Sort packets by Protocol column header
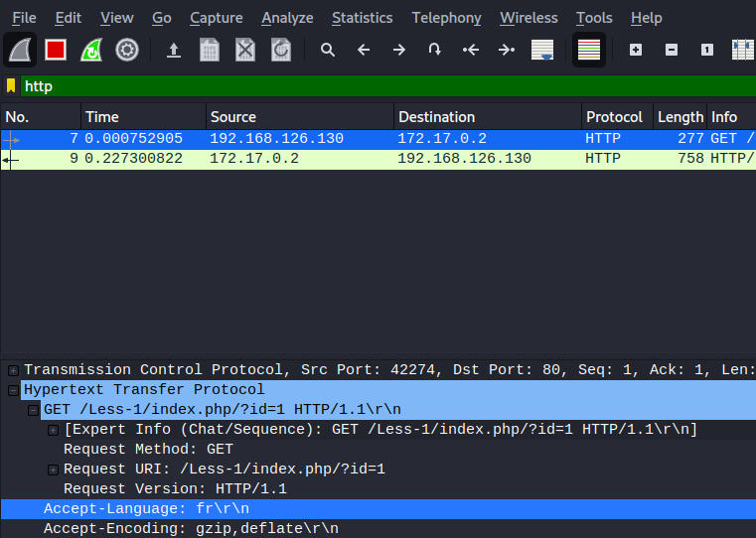This screenshot has height=538, width=756. click(x=617, y=117)
